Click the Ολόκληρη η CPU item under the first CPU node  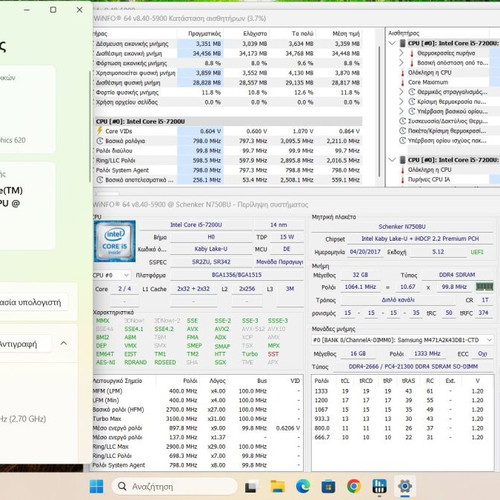(430, 72)
